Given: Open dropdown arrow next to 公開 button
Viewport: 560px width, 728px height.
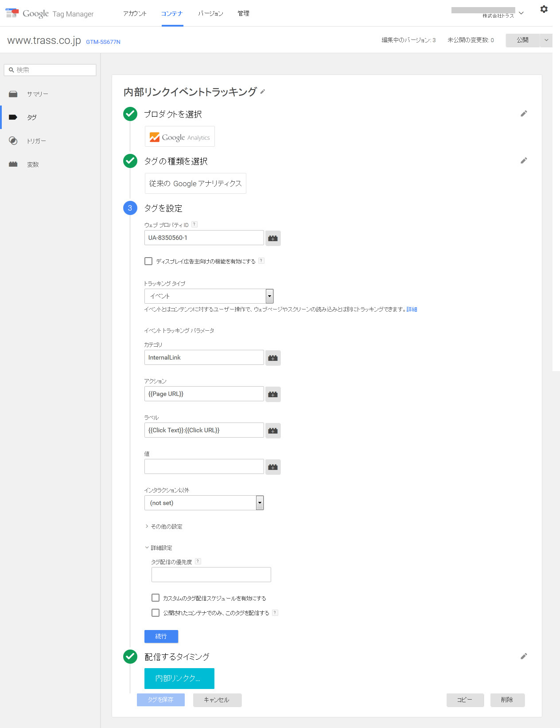Looking at the screenshot, I should 546,40.
